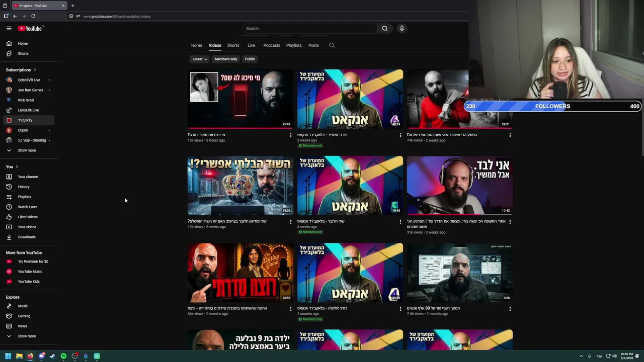Open the Omerbig subscription channel
Image resolution: width=644 pixels, height=362 pixels.
click(x=29, y=140)
